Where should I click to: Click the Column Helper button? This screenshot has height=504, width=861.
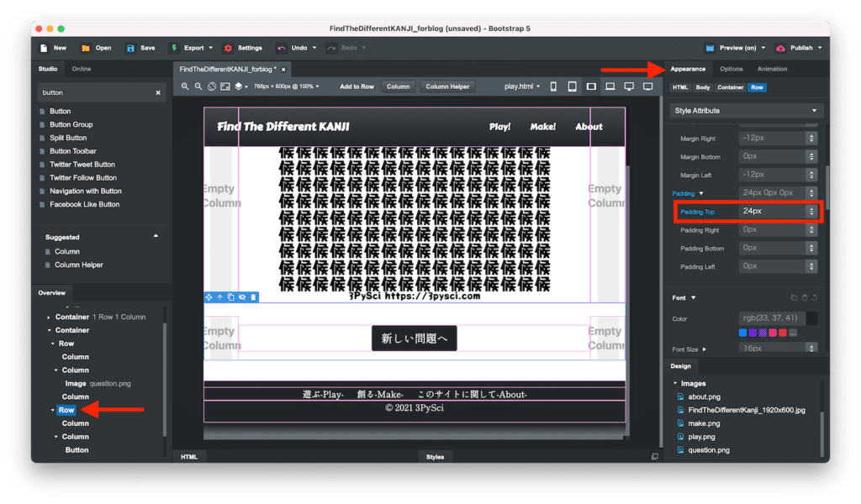(447, 87)
